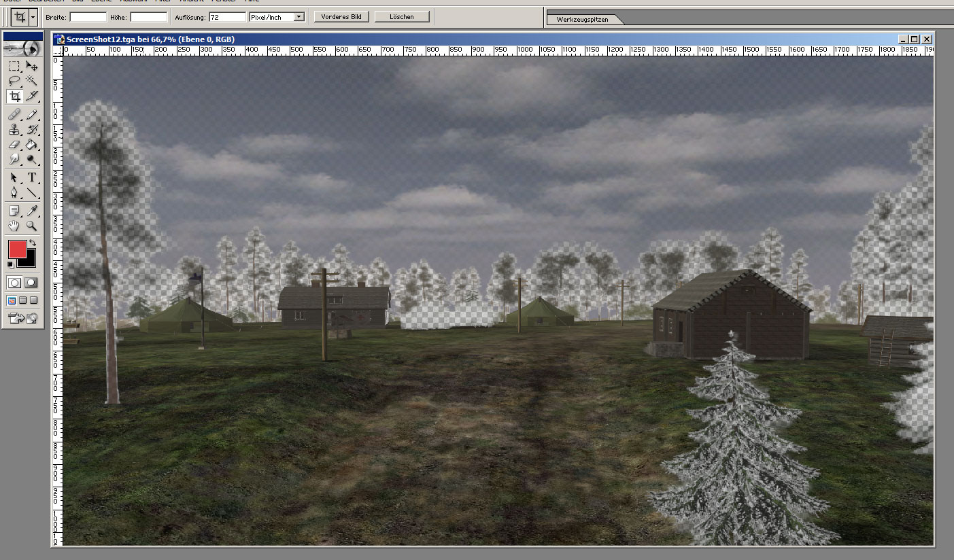The image size is (954, 560).
Task: Select the Eraser tool
Action: coord(14,144)
